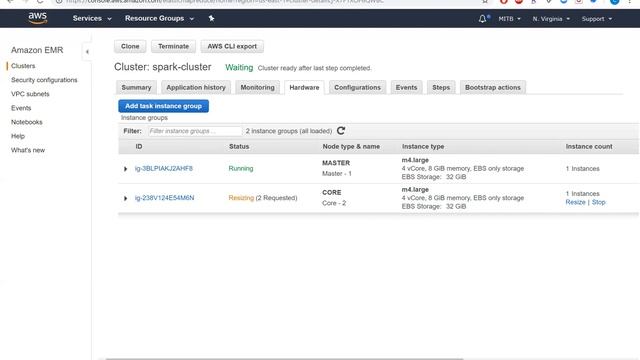The image size is (640, 360).
Task: Expand the CORE instance group row
Action: pyautogui.click(x=125, y=198)
